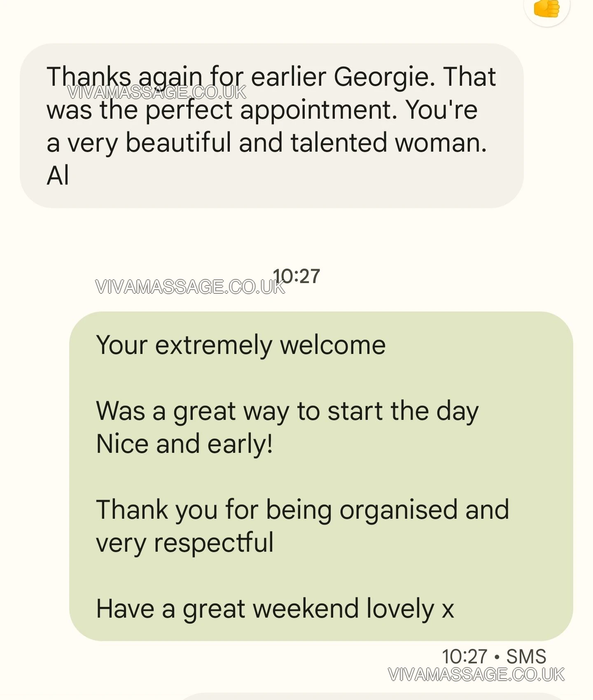The image size is (593, 700).
Task: Click the 10:27 time under the green bubble
Action: (464, 656)
